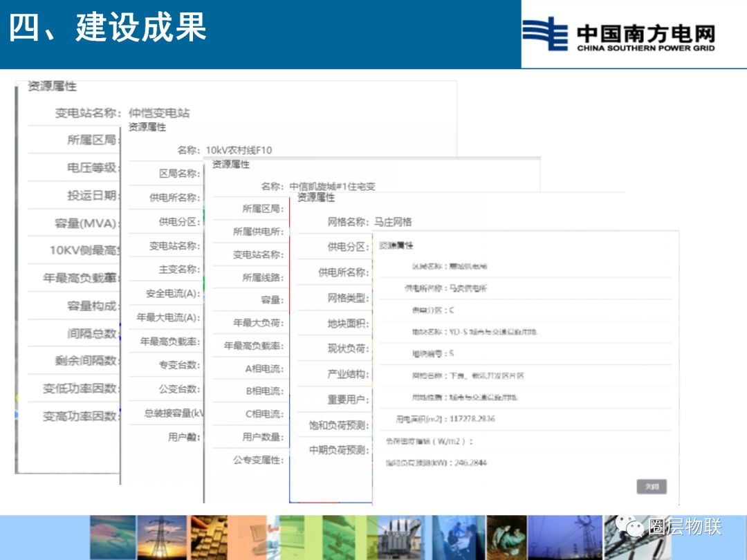
Task: Click the C相电流 field label
Action: click(x=264, y=414)
